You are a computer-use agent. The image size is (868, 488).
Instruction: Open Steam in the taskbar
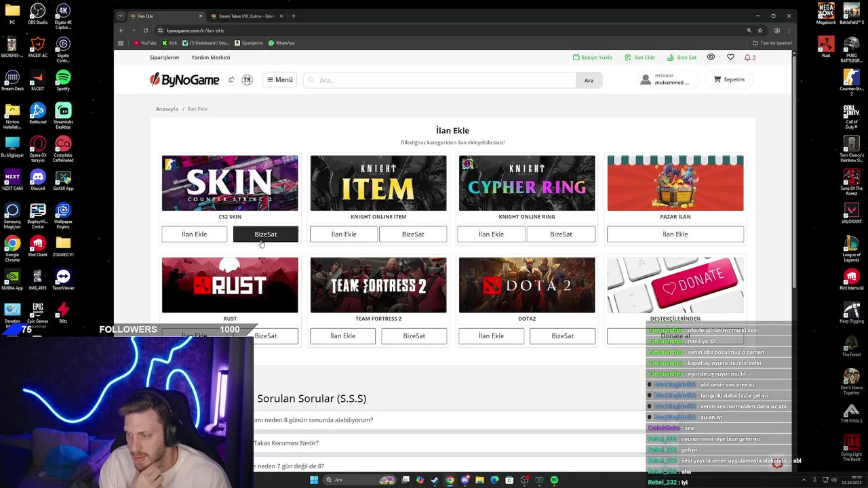[435, 480]
